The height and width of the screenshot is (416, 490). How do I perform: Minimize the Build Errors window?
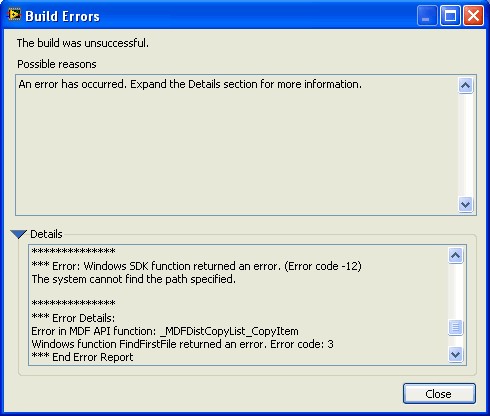(x=427, y=16)
